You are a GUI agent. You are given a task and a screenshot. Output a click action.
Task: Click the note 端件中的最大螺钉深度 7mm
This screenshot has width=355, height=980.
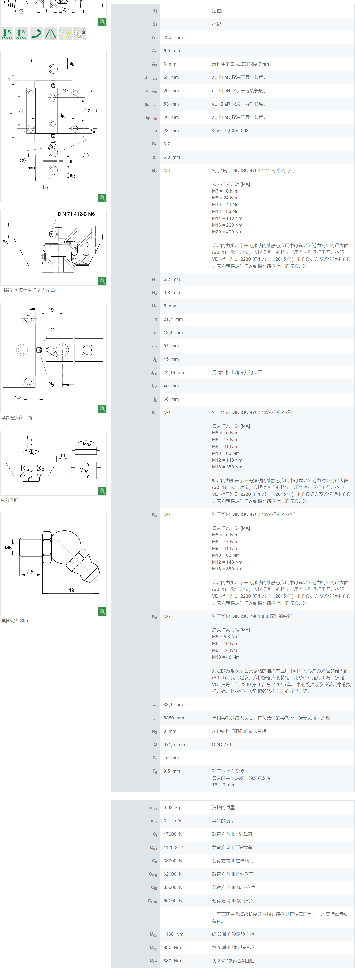tap(240, 64)
